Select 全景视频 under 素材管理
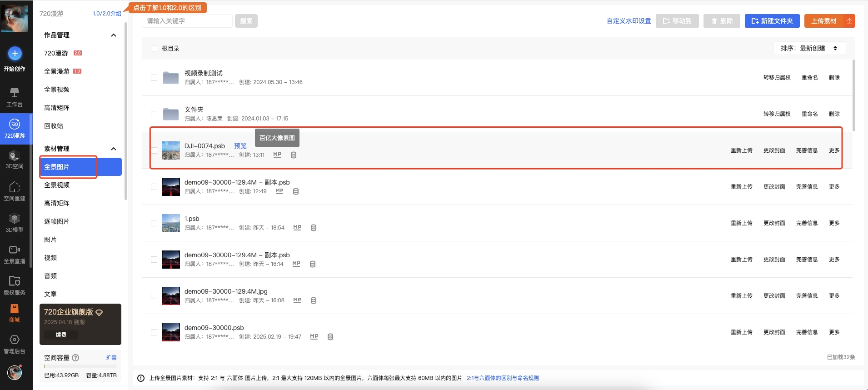868x390 pixels. [x=57, y=185]
